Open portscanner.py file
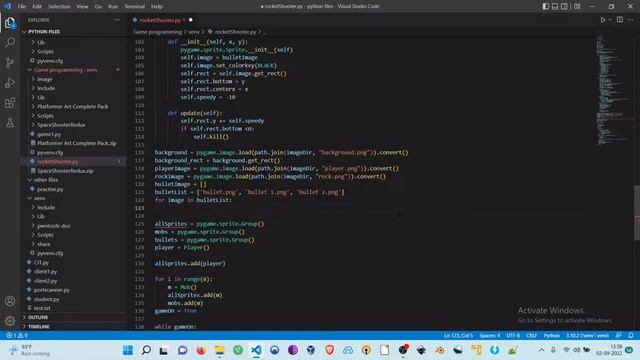 73,290
